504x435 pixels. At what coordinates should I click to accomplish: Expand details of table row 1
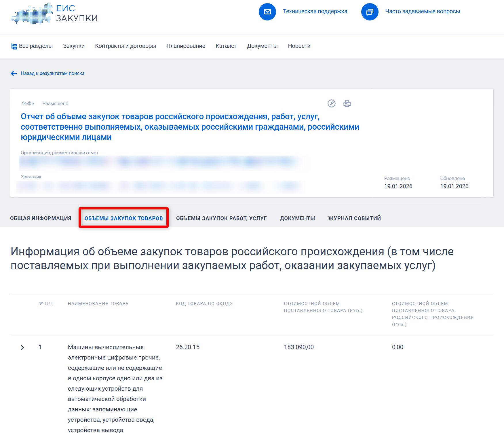22,347
